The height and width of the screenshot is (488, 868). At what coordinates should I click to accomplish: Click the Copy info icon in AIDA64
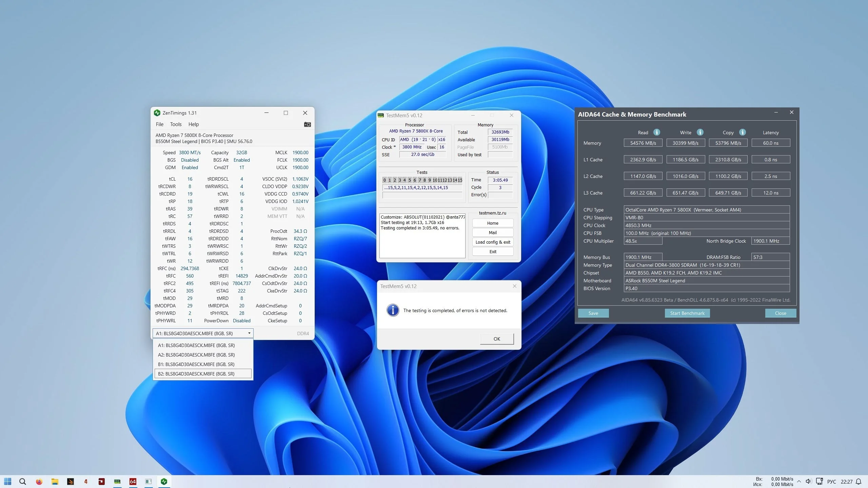(x=742, y=132)
